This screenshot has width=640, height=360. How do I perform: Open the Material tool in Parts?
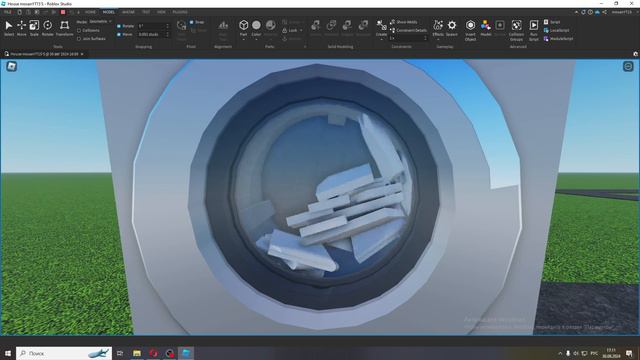point(270,28)
